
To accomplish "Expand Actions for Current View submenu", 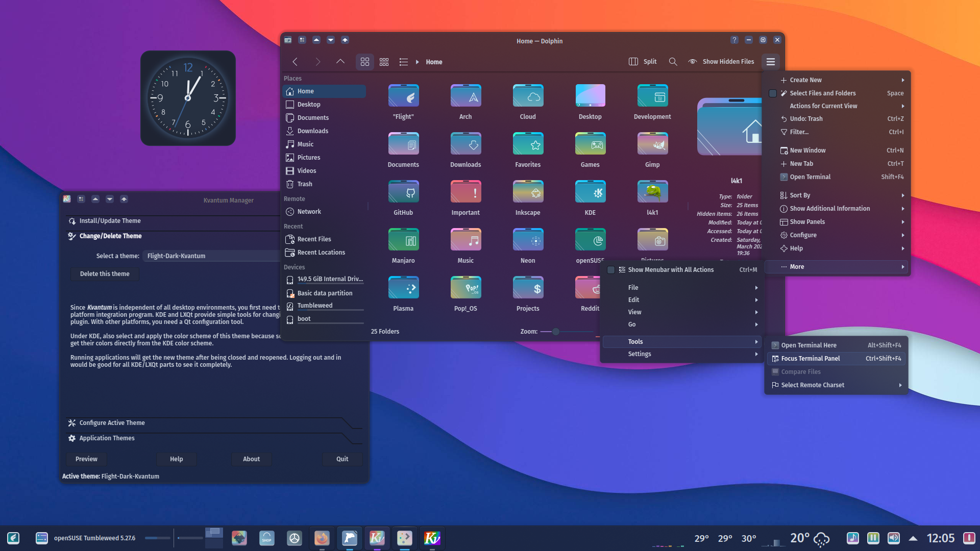I will pyautogui.click(x=837, y=106).
